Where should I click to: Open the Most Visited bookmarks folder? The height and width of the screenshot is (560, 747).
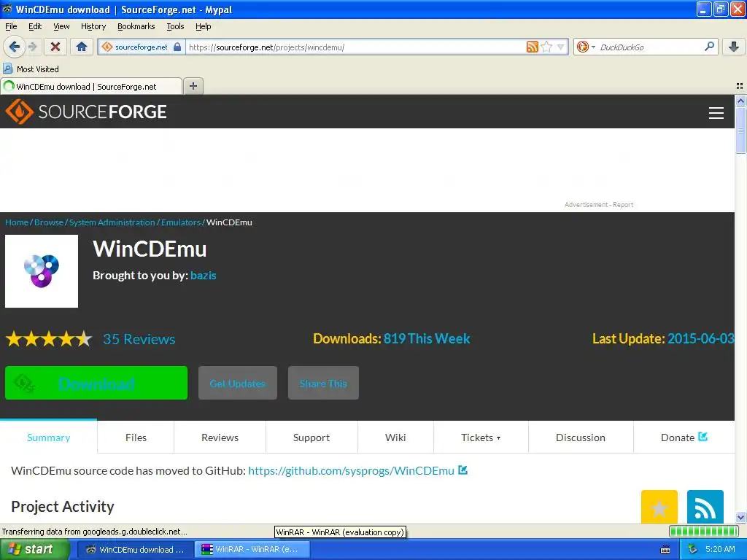(31, 69)
